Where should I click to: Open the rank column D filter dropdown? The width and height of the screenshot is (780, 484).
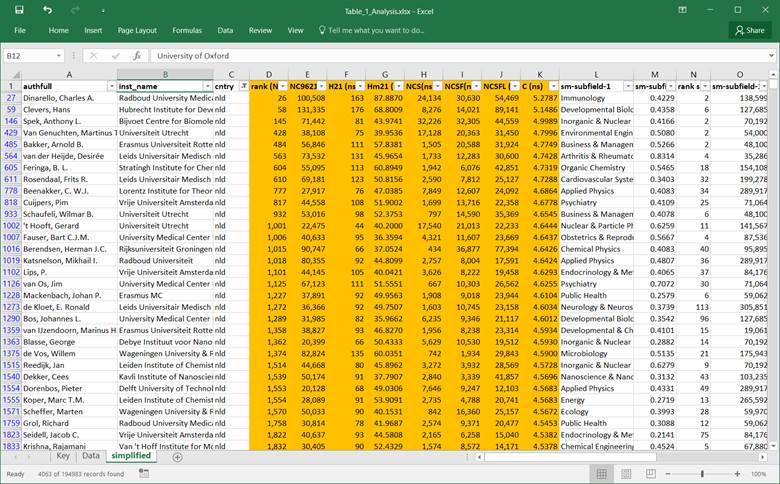(x=283, y=87)
